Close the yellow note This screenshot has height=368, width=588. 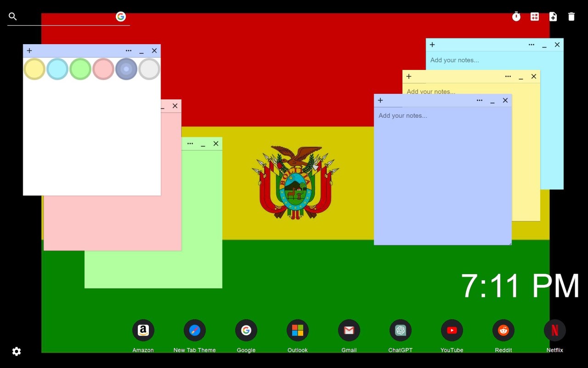point(534,76)
